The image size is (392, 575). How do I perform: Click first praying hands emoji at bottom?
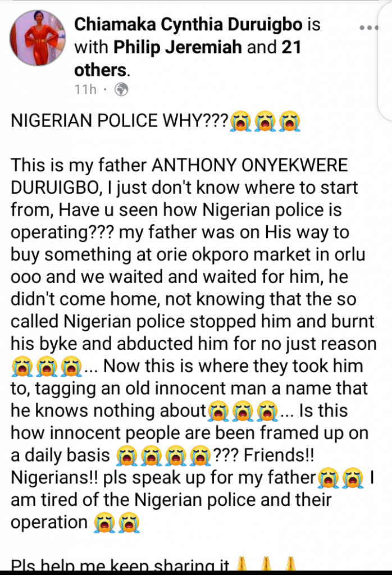tap(241, 565)
